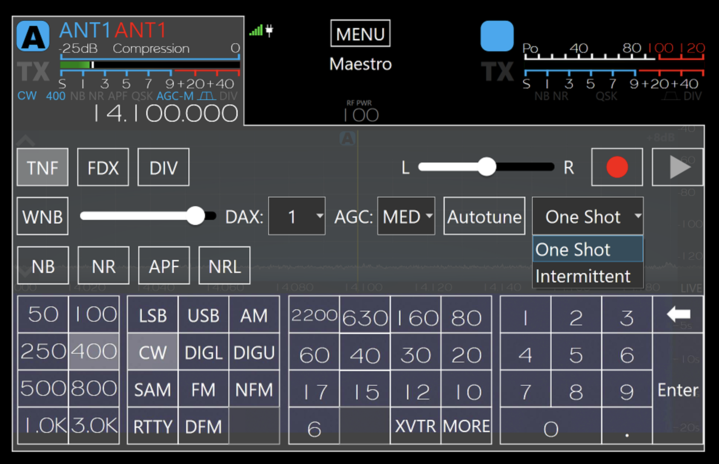Select Intermittent from the dropdown list
Screen dimensions: 719x464
point(588,276)
